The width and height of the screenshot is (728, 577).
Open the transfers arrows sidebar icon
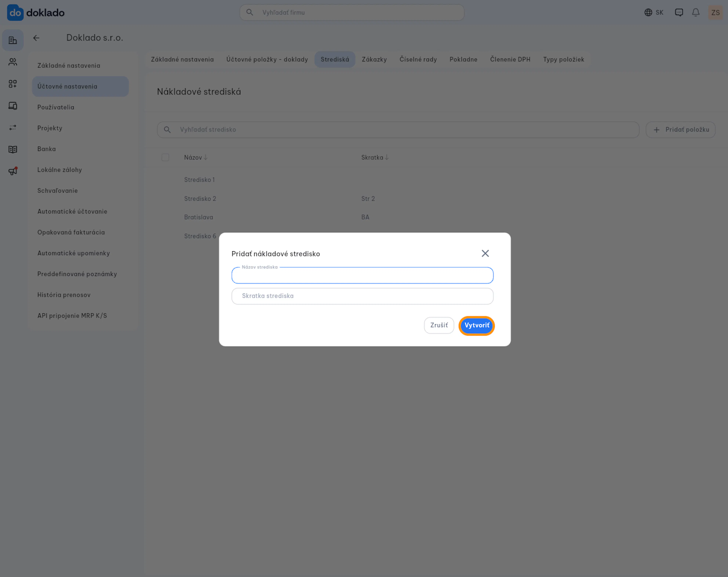click(x=13, y=128)
